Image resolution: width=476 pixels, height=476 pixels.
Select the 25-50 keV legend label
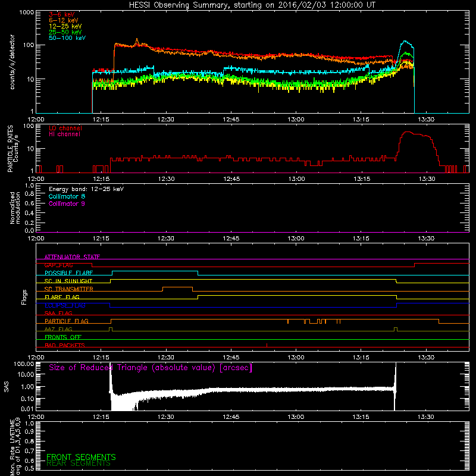[65, 32]
